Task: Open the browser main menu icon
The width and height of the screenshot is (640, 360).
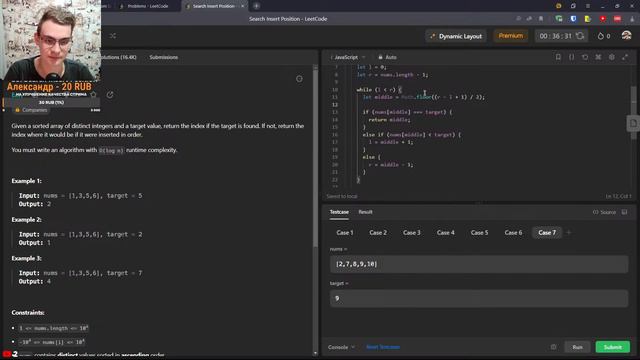Action: [588, 6]
